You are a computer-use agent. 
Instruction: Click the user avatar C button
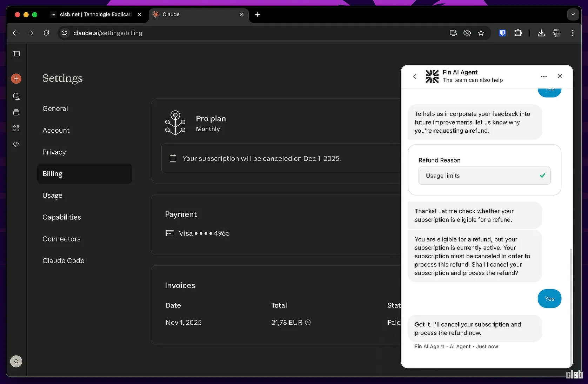click(x=16, y=361)
